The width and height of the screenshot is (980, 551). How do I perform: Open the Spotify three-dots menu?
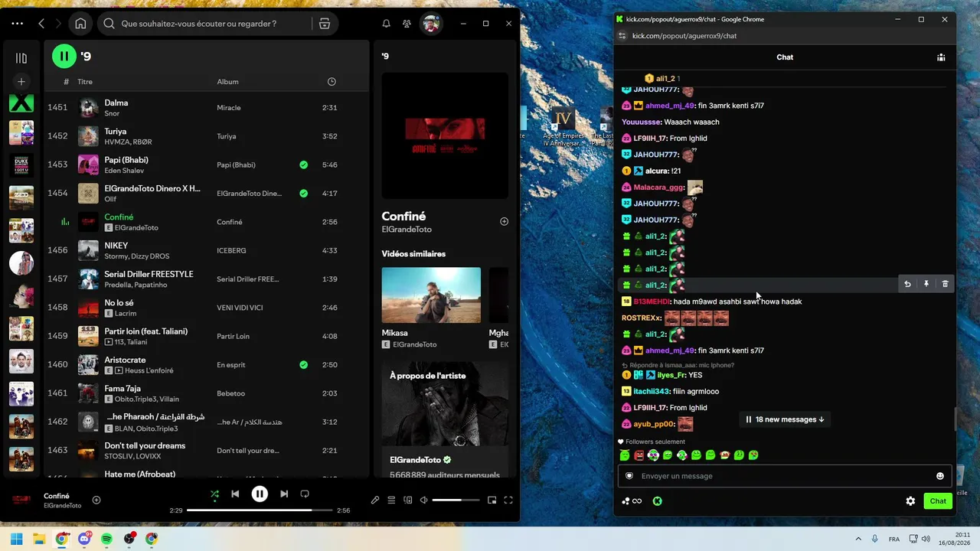click(17, 24)
